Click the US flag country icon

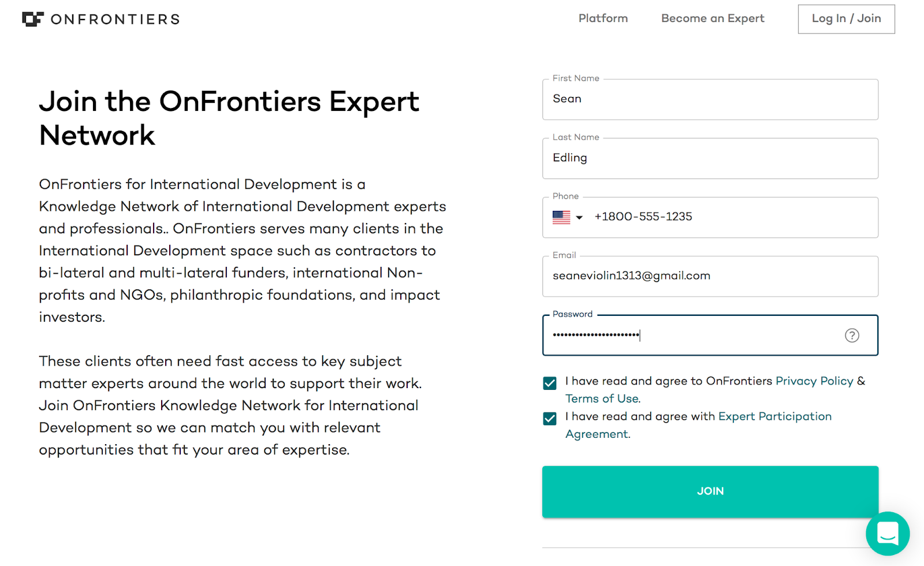[x=561, y=217]
